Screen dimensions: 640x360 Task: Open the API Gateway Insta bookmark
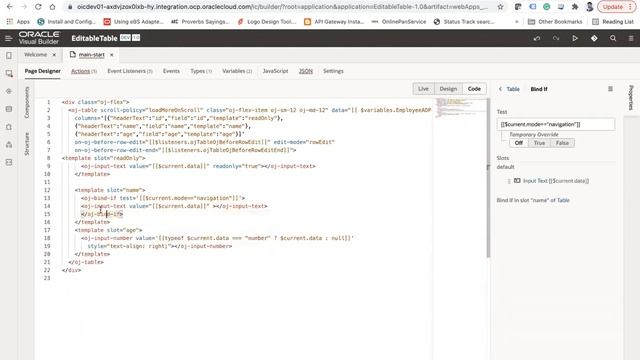coord(334,22)
